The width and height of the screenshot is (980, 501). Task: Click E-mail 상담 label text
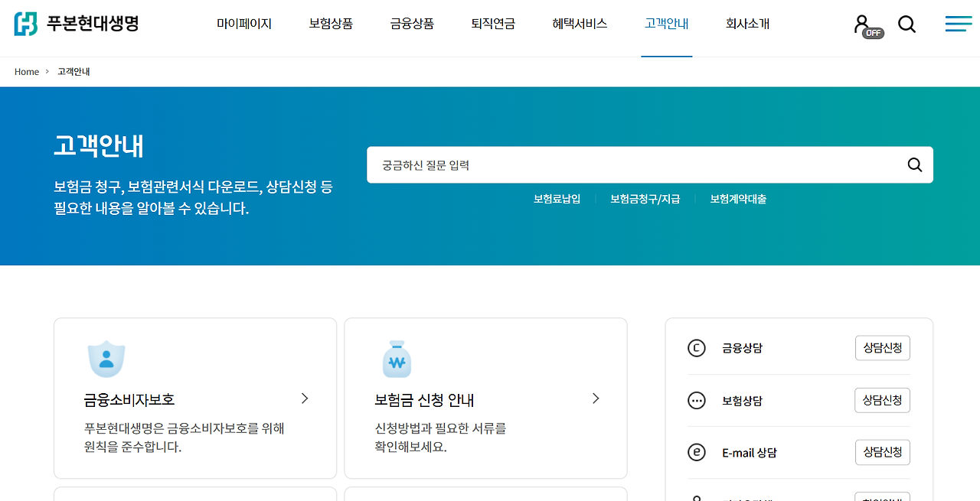pyautogui.click(x=750, y=453)
